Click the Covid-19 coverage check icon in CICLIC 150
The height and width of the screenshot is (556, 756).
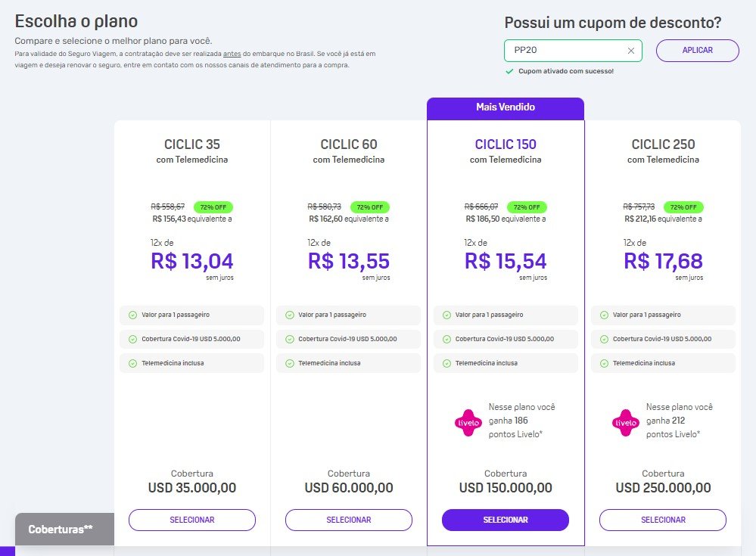coord(447,339)
